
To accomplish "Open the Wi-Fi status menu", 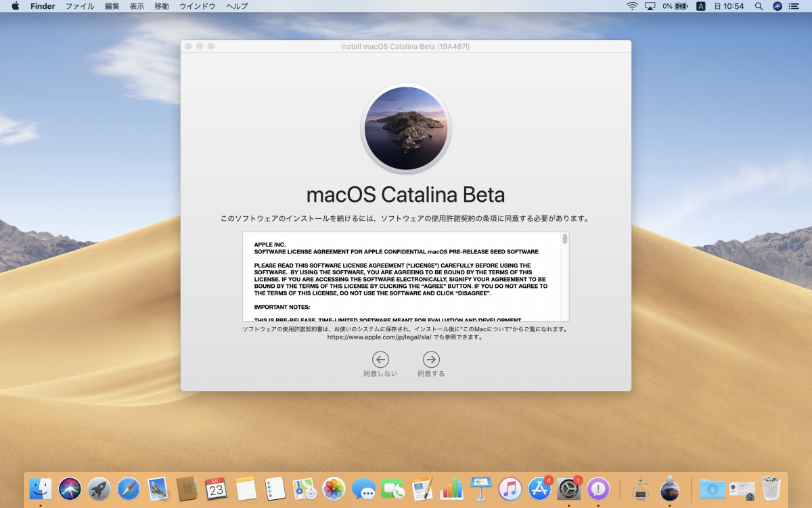I will (x=632, y=6).
